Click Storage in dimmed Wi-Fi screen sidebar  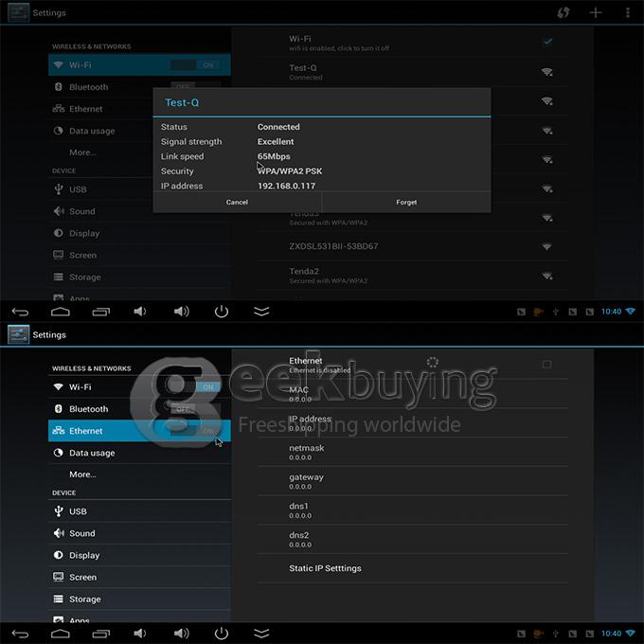tap(139, 277)
